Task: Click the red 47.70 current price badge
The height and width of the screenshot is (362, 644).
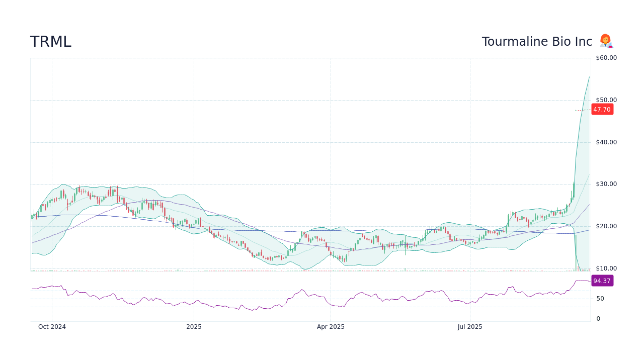Action: pos(602,109)
